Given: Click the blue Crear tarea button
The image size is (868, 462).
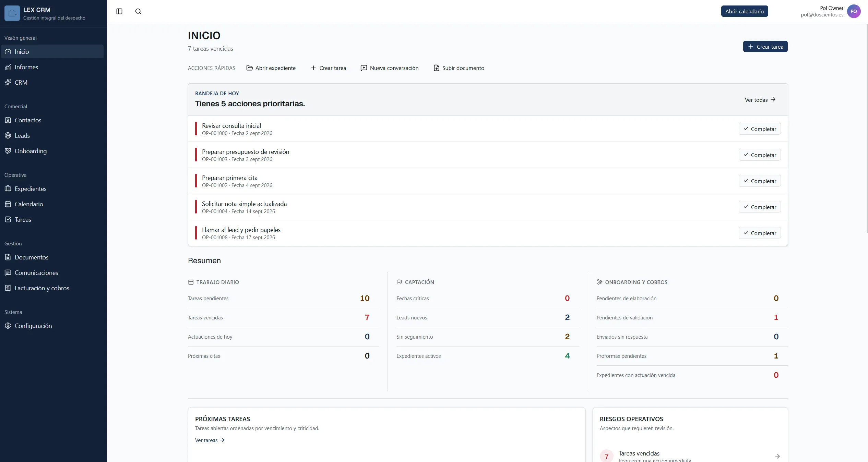Looking at the screenshot, I should (765, 47).
